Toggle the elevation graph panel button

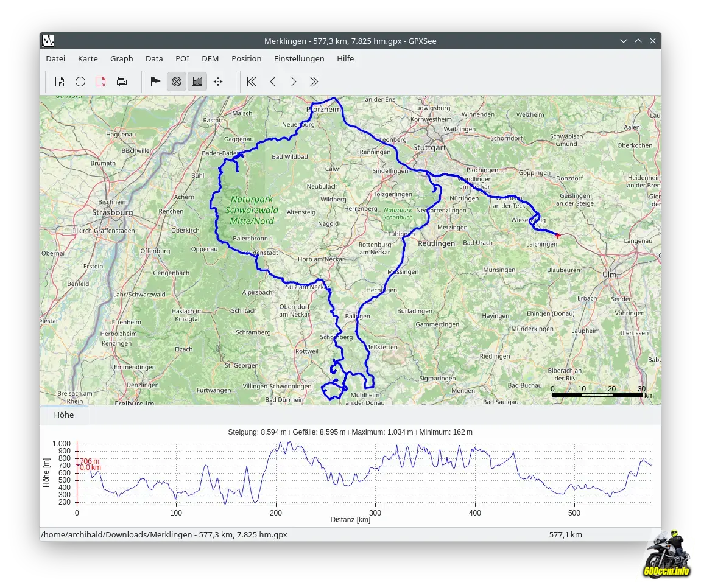point(197,82)
